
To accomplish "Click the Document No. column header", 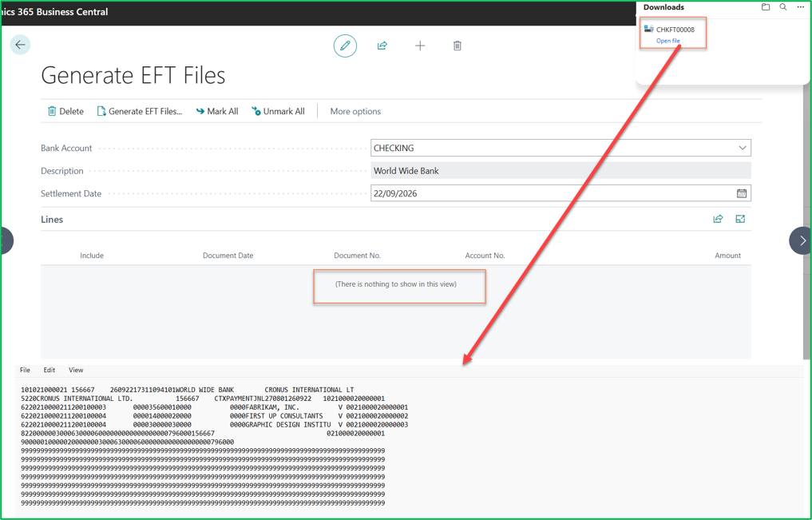I will (358, 256).
